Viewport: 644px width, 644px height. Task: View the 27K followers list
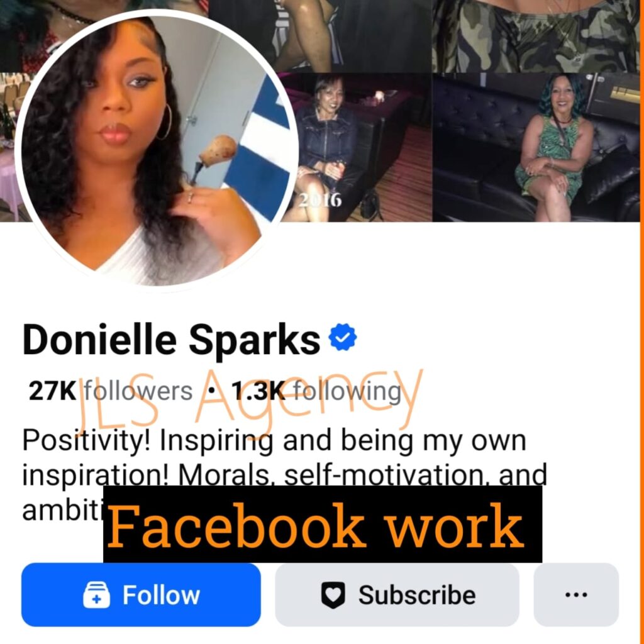tap(111, 391)
